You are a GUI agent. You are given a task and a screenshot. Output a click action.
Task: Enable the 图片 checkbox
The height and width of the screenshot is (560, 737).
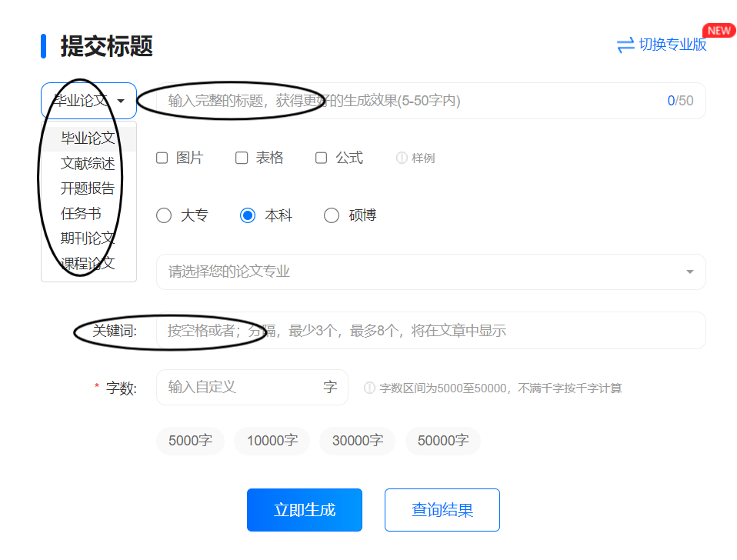162,158
